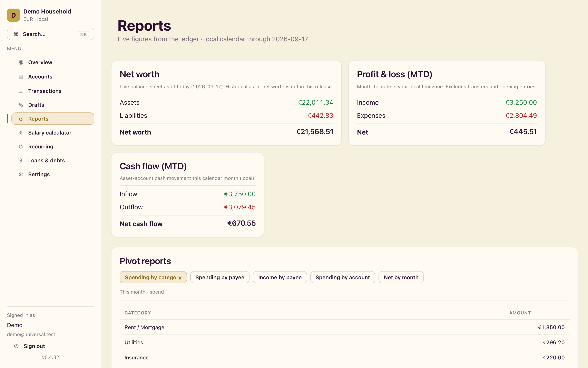Select the Spending by category pivot tab

(153, 277)
